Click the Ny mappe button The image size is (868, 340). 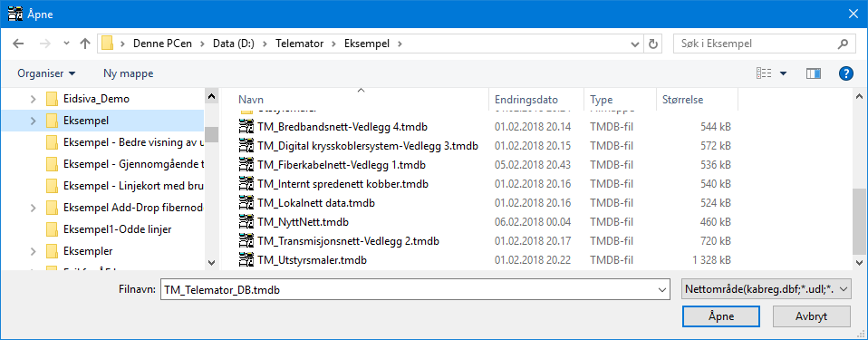[129, 73]
